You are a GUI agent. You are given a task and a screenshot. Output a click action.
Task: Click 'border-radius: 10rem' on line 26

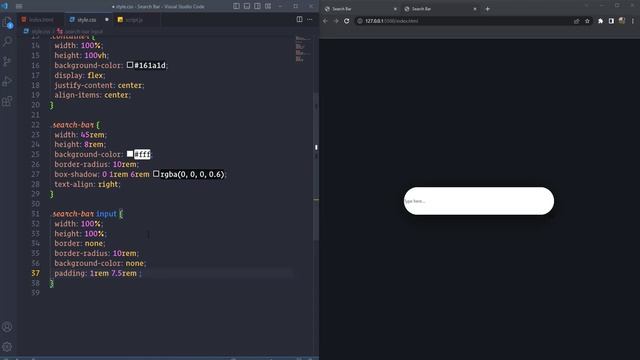[x=96, y=164]
